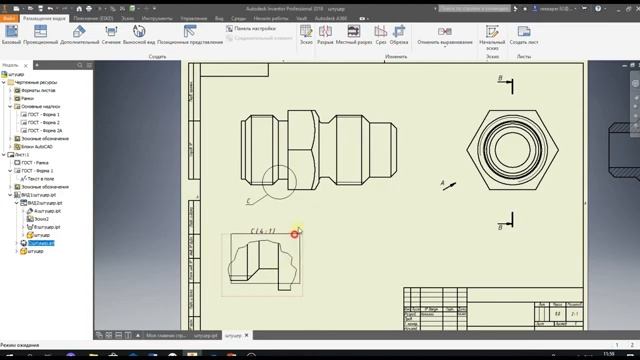Image resolution: width=640 pixels, height=360 pixels.
Task: Collapse the Лист:1 tree node
Action: [x=4, y=155]
